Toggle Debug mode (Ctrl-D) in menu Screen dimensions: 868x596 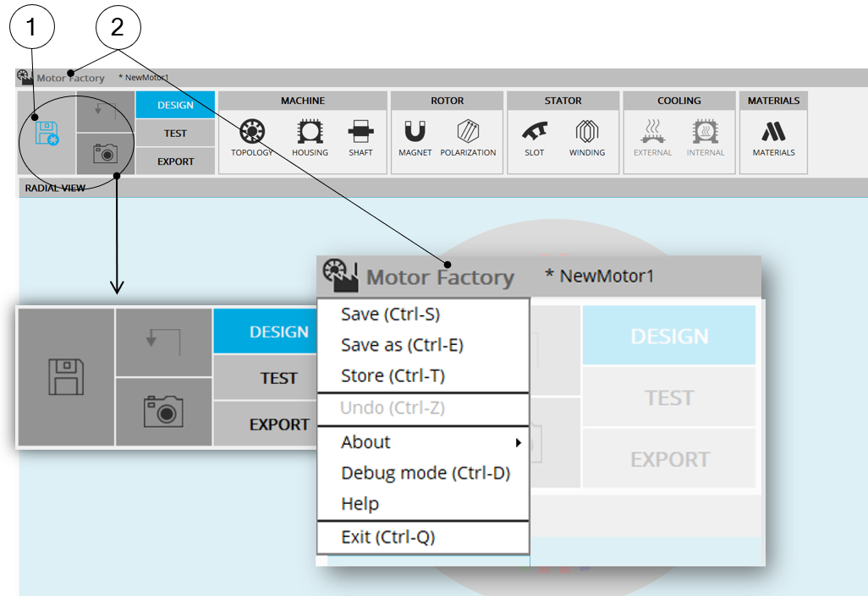coord(426,473)
